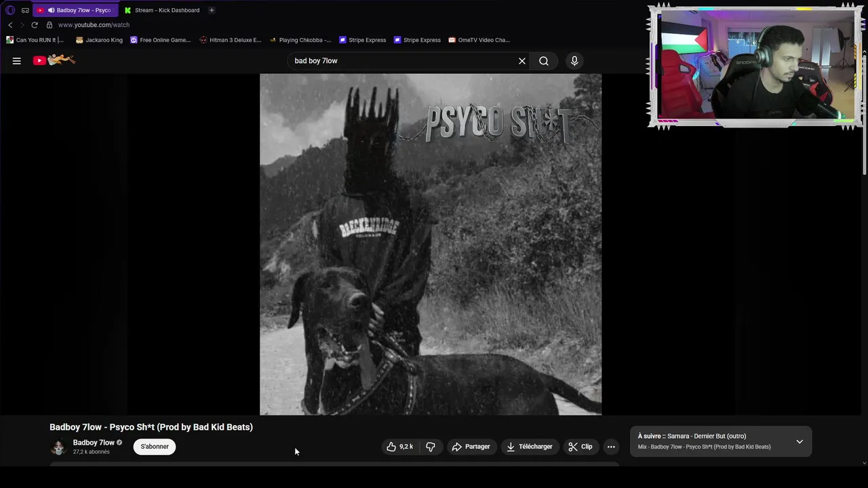Open the Free Online Game bookmark
868x488 pixels.
[x=161, y=40]
